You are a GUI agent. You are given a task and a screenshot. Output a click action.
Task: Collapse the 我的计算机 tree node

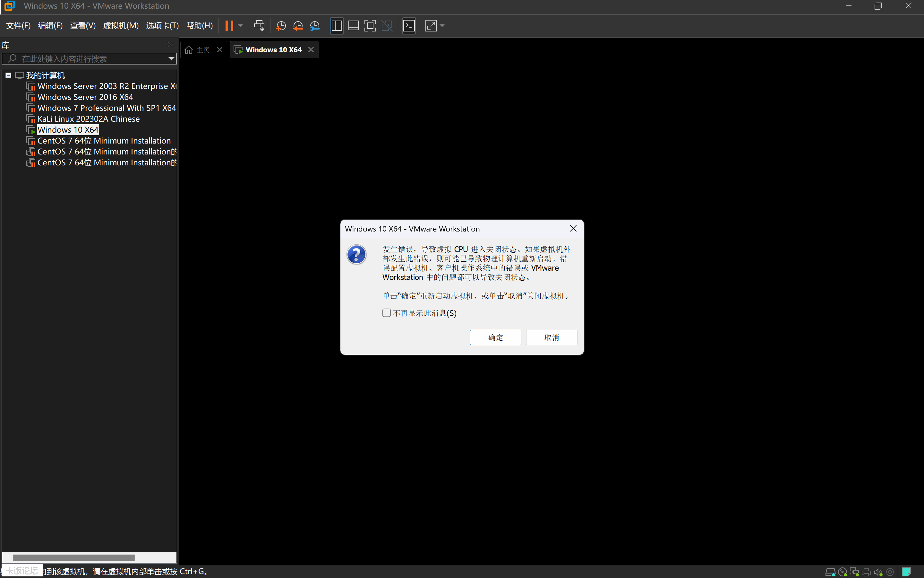(x=8, y=75)
